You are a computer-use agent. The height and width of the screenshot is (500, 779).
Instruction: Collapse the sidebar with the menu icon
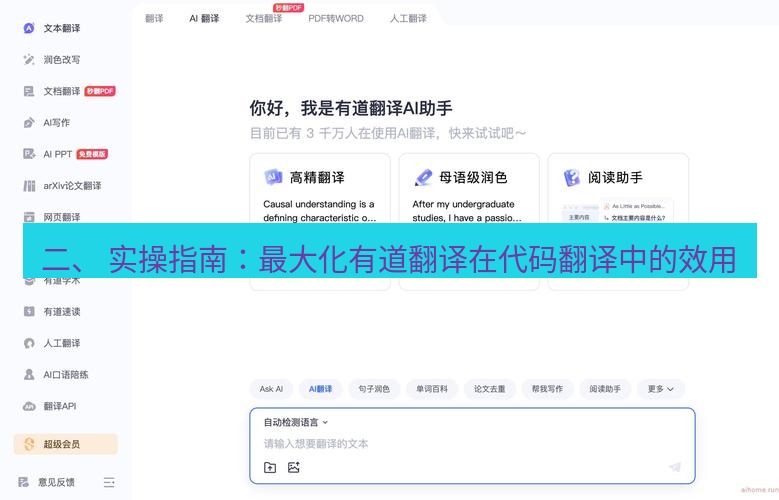(109, 482)
